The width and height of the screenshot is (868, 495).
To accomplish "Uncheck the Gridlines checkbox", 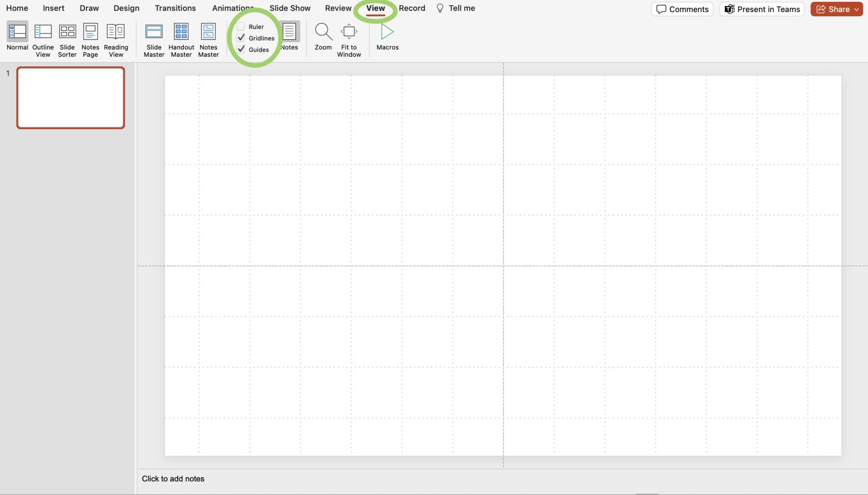I will (x=241, y=38).
